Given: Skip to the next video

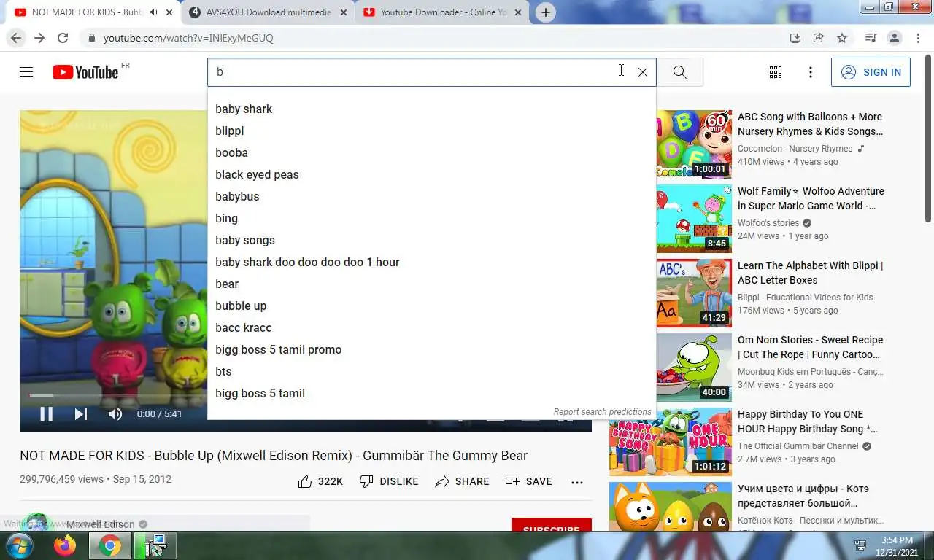Looking at the screenshot, I should (80, 414).
